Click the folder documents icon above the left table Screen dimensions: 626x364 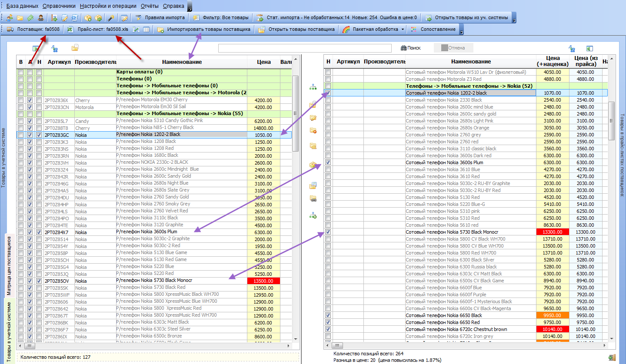[x=75, y=48]
